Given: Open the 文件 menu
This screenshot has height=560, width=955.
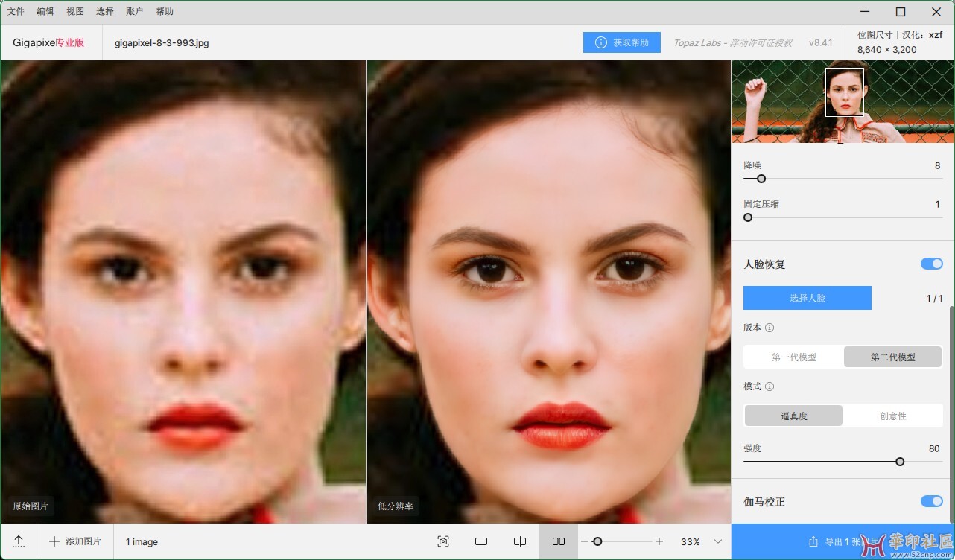Looking at the screenshot, I should [x=16, y=12].
